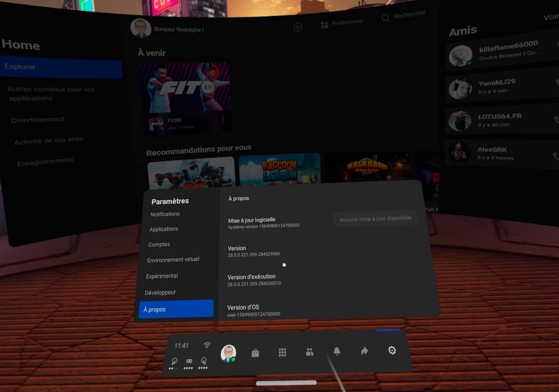Select Développeur in Paramètres

[x=160, y=292]
